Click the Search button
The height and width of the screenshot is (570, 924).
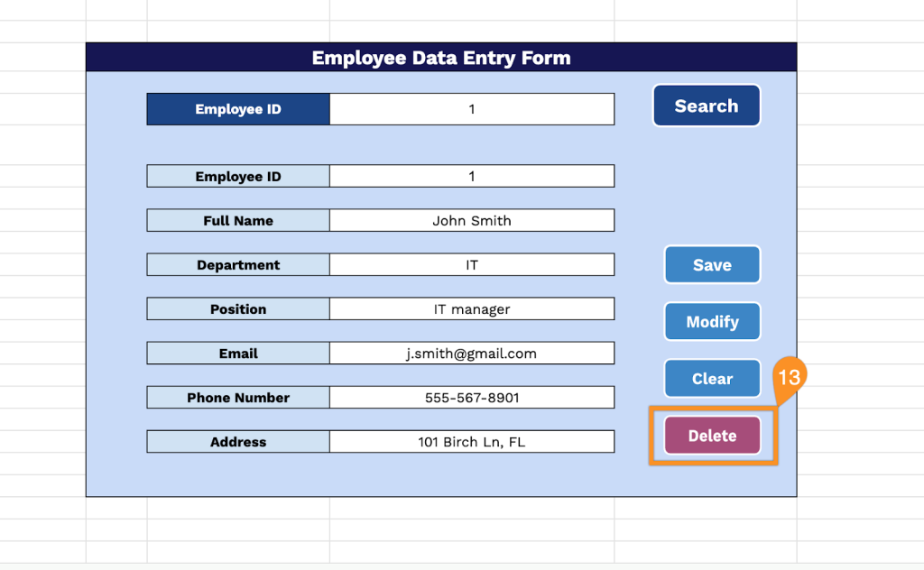pyautogui.click(x=706, y=106)
